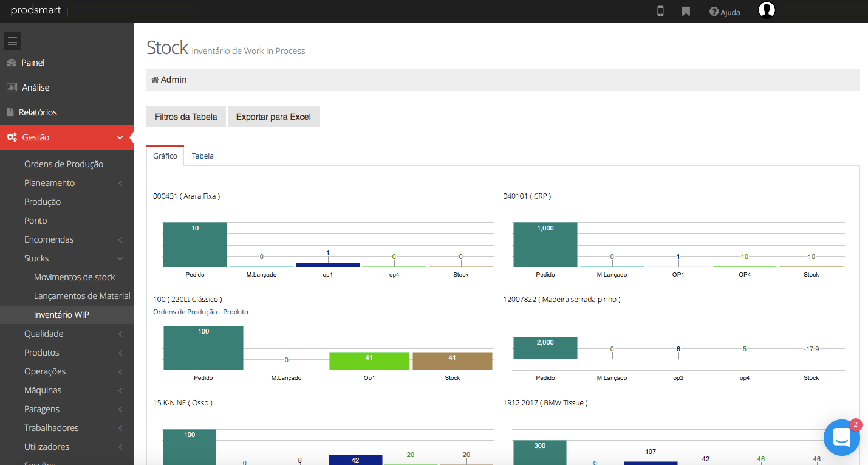Click the Pedido 2,000 bar in Madeira serrada pinho
868x465 pixels.
[545, 348]
